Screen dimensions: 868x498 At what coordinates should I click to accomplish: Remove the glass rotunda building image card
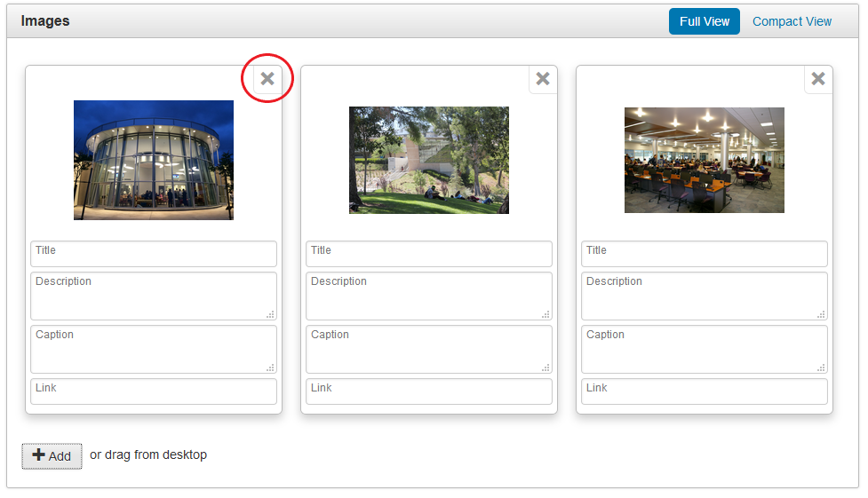coord(267,79)
